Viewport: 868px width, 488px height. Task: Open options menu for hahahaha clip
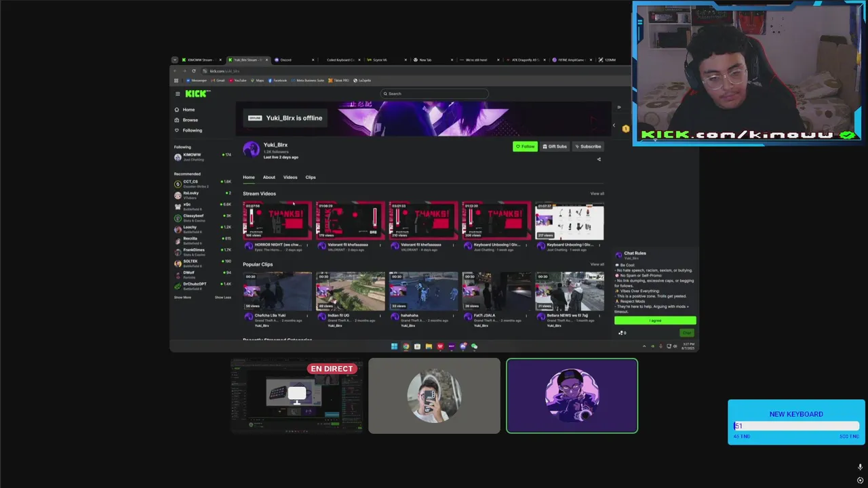454,315
